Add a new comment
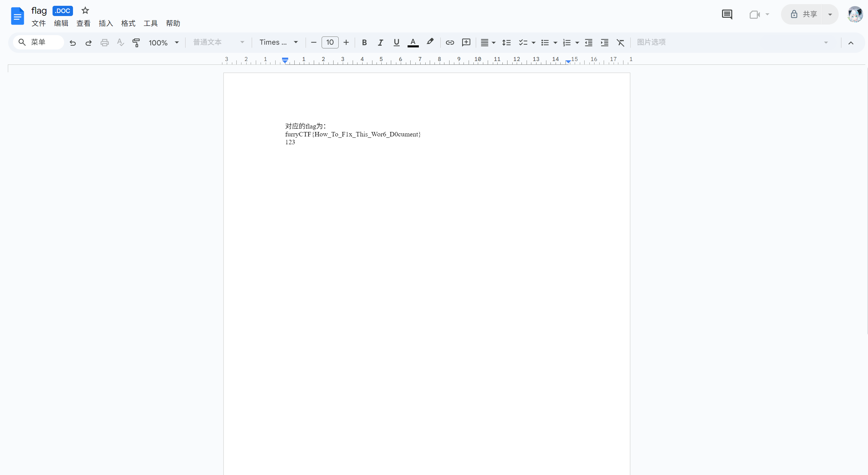This screenshot has width=868, height=475. (466, 42)
